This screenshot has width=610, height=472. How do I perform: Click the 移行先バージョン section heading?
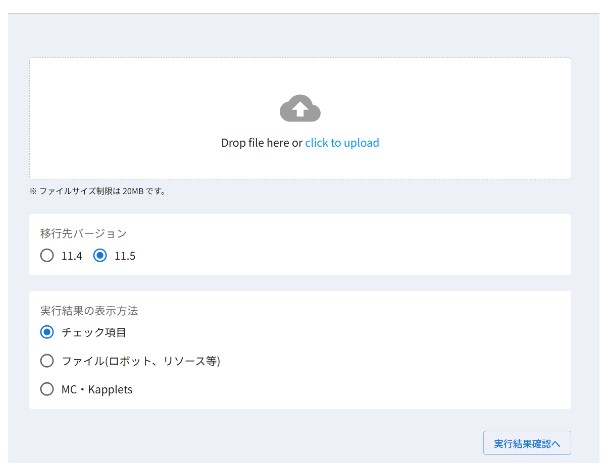[84, 233]
